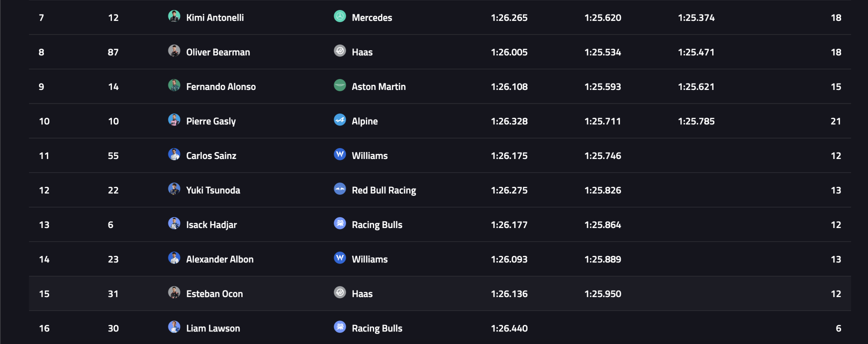Click the Williams logo in Carlos Sainz row
868x344 pixels.
point(340,155)
